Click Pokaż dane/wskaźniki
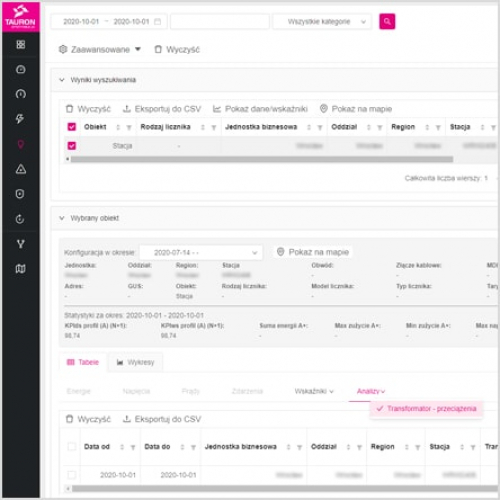Screen dimensions: 500x500 260,109
